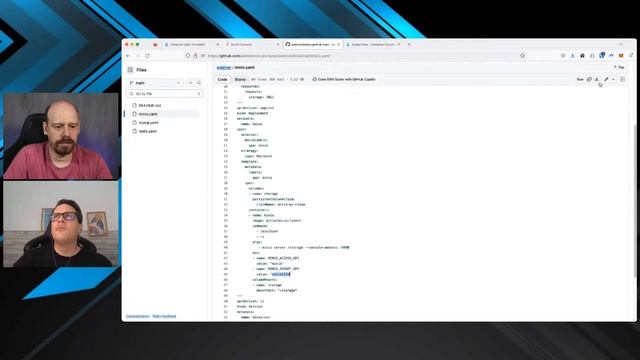Click the tracking protection shield icon
Screen dimensions: 640x360
(188, 56)
